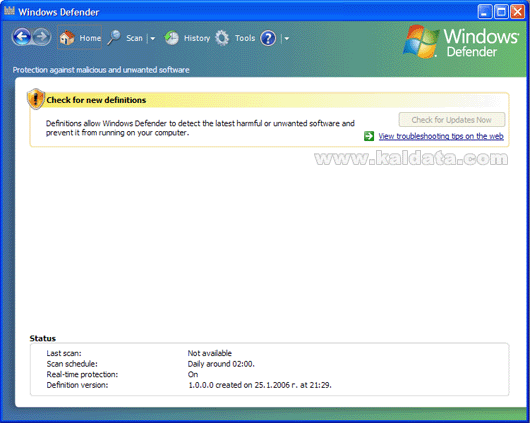Open the Home label in toolbar
This screenshot has width=530, height=423.
pyautogui.click(x=90, y=38)
